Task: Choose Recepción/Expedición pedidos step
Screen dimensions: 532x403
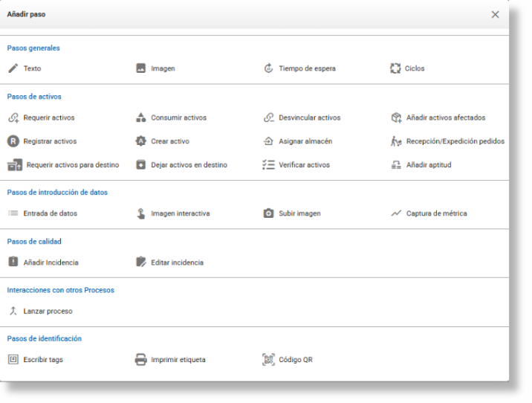Action: coord(455,141)
